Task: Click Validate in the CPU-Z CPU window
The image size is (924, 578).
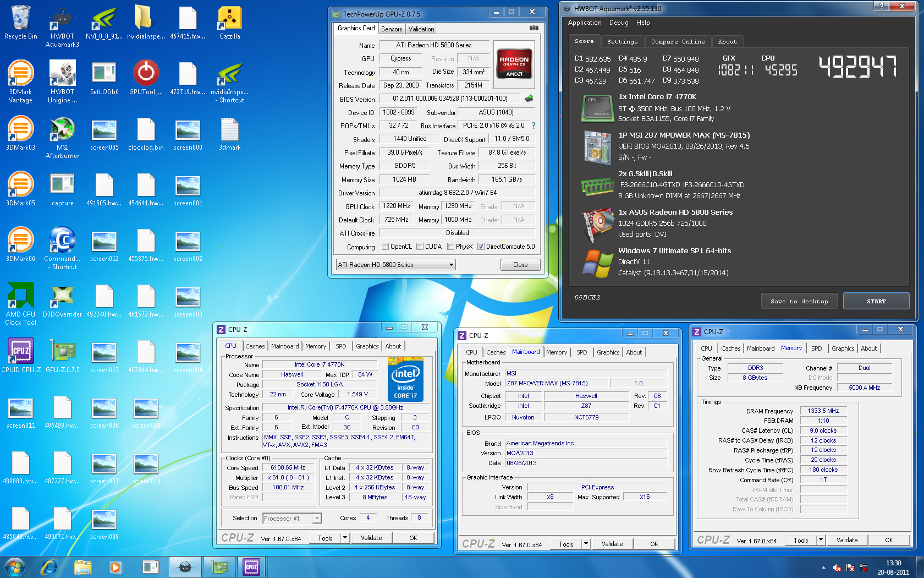Action: [x=371, y=538]
